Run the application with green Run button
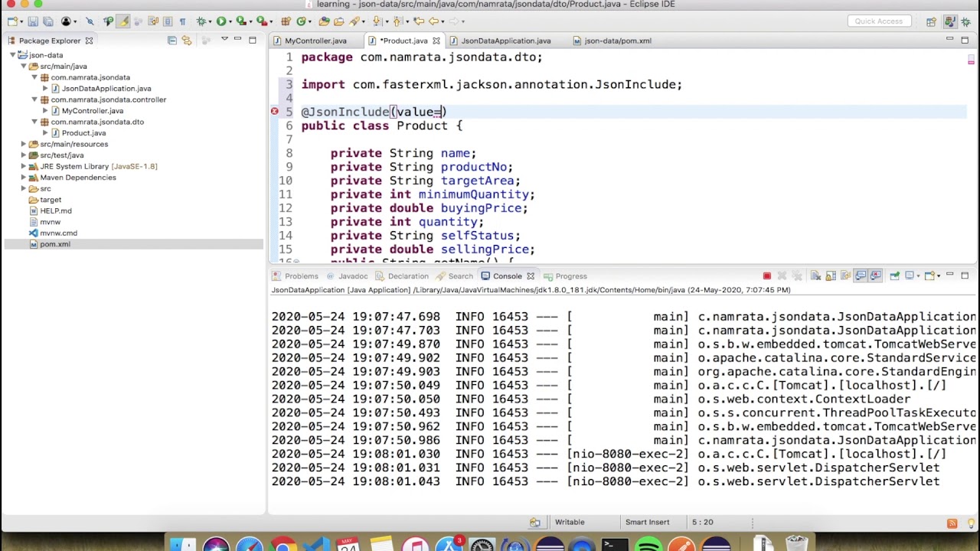 click(x=221, y=21)
